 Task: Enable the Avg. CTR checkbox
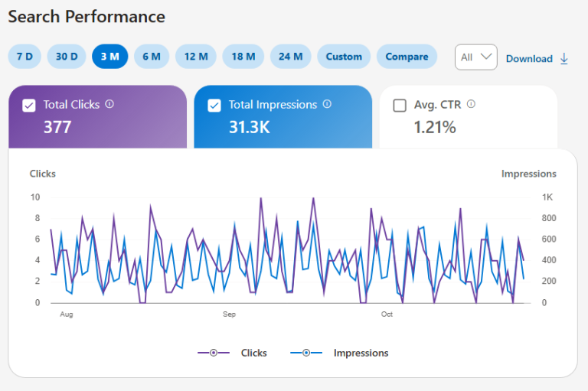coord(400,106)
